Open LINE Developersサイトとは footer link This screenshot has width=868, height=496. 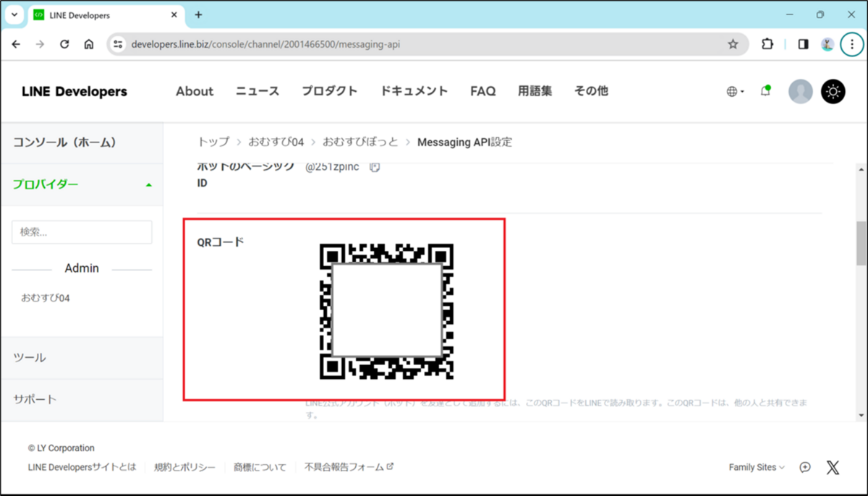82,467
